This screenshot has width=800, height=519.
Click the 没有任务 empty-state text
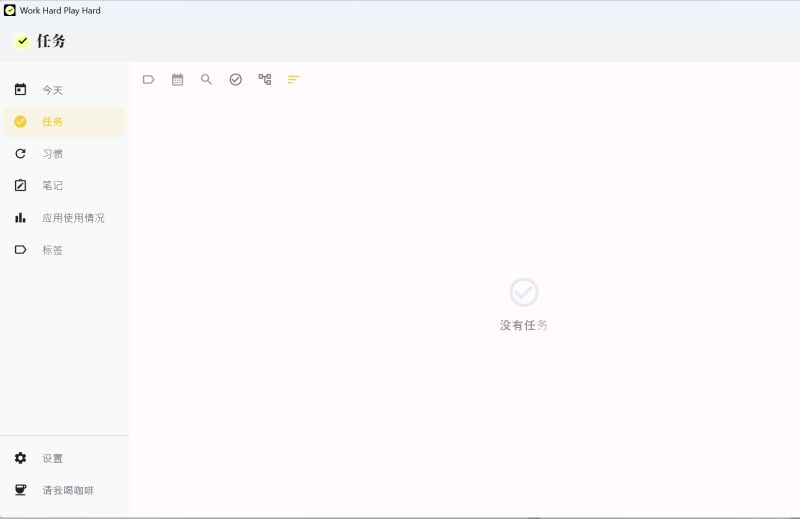[523, 325]
